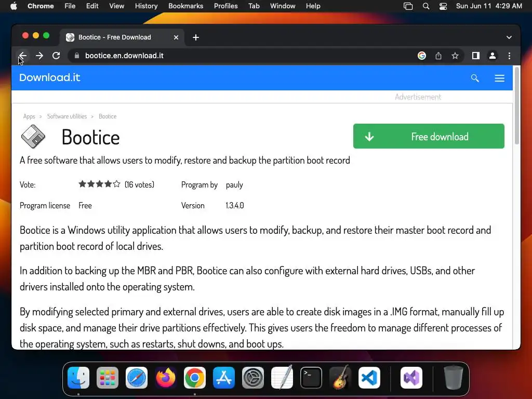The width and height of the screenshot is (532, 399).
Task: Toggle Chrome side panel
Action: tap(476, 56)
